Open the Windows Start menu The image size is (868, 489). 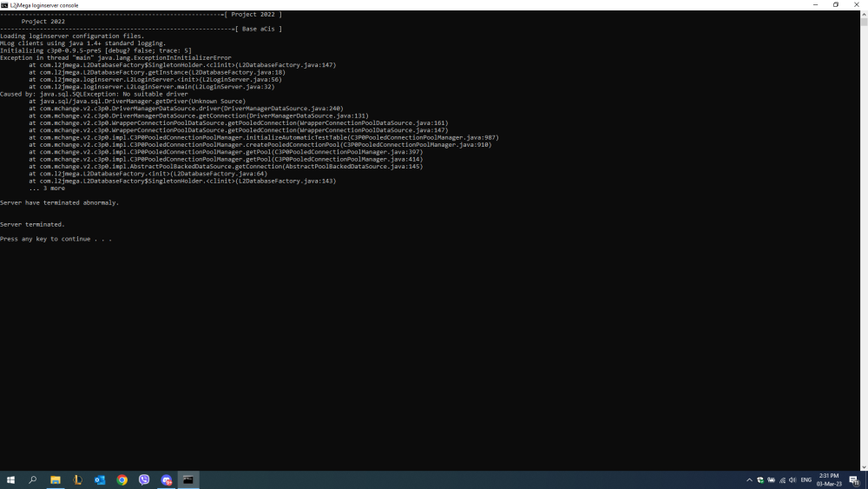pyautogui.click(x=11, y=479)
